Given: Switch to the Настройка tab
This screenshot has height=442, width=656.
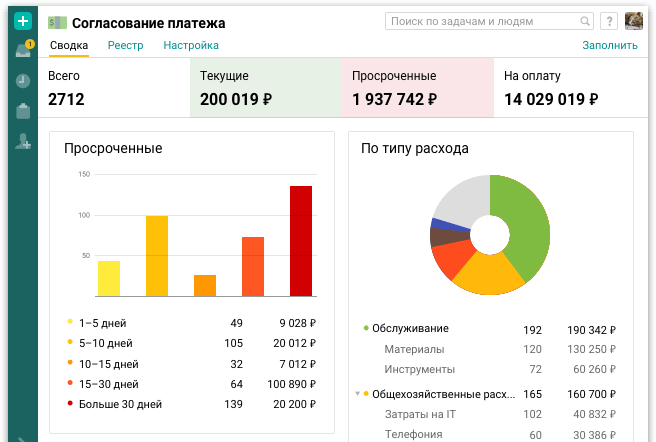Looking at the screenshot, I should 191,45.
